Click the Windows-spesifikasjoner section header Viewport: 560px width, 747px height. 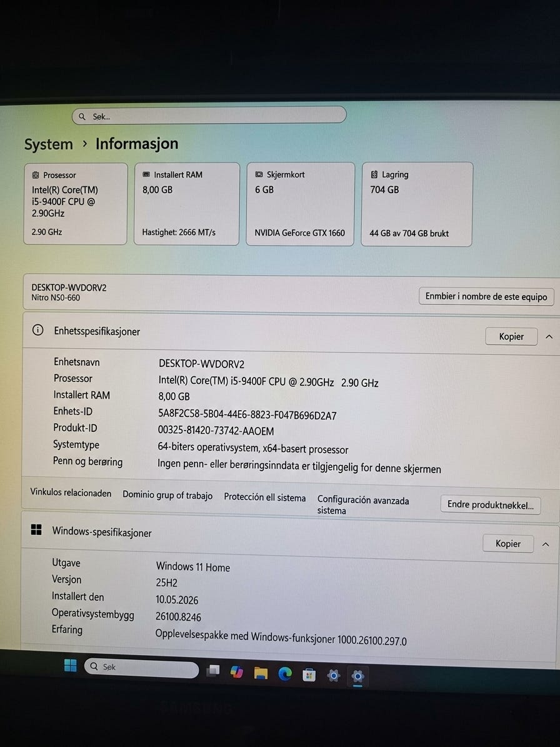(289, 538)
